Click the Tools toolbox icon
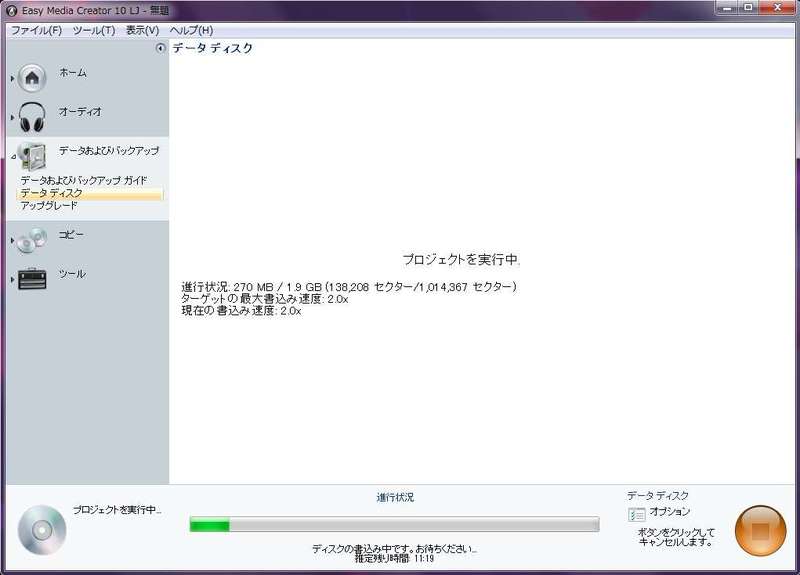Viewport: 800px width, 575px height. pos(32,279)
